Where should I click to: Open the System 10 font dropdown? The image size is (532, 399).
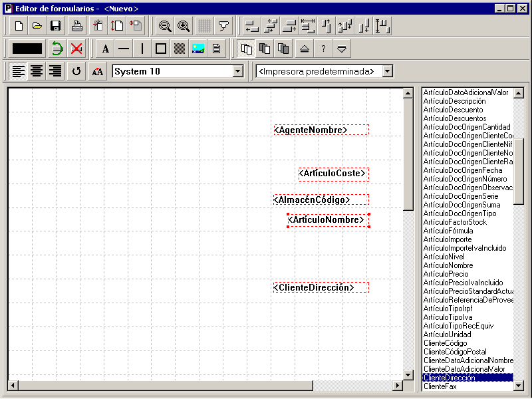238,71
